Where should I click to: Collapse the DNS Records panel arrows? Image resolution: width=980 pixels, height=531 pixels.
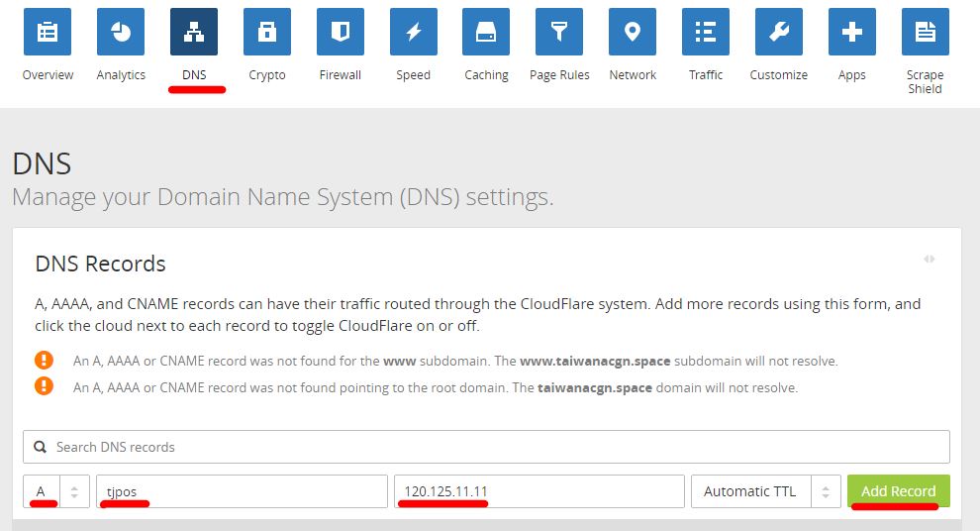(929, 259)
